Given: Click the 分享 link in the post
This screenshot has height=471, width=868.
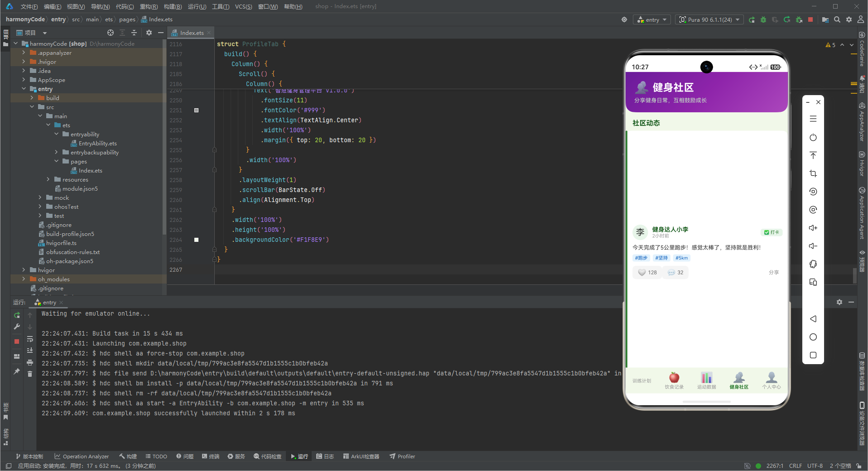Looking at the screenshot, I should tap(774, 272).
